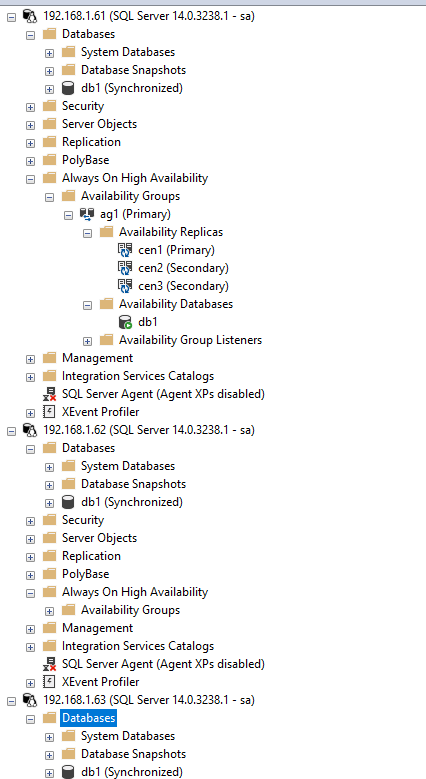The width and height of the screenshot is (426, 779).
Task: Click PolyBase folder icon under 192.168.1.61
Action: click(50, 160)
